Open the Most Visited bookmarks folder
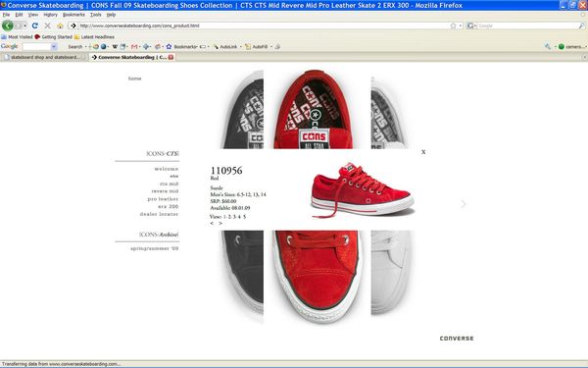This screenshot has width=588, height=368. (17, 37)
